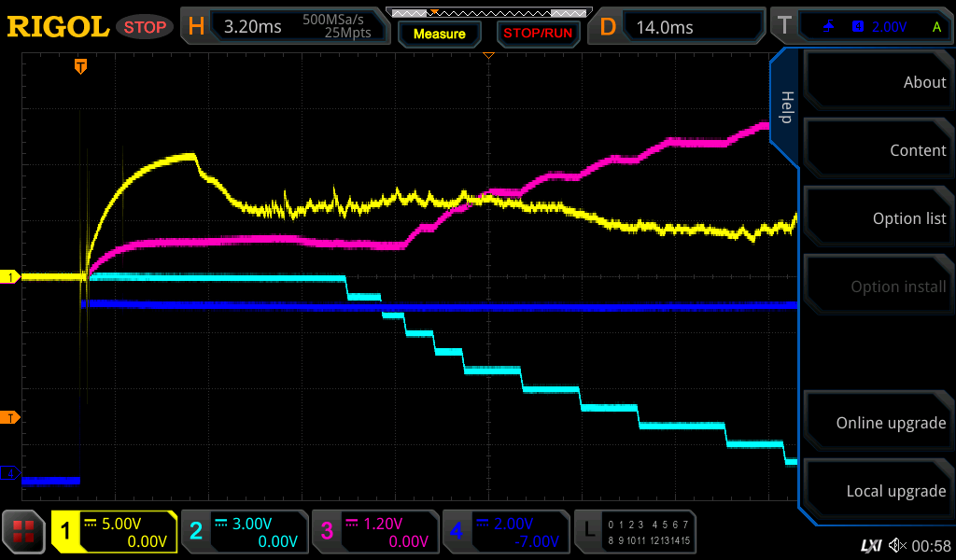
Task: Select Option list in Help menu
Action: point(878,218)
